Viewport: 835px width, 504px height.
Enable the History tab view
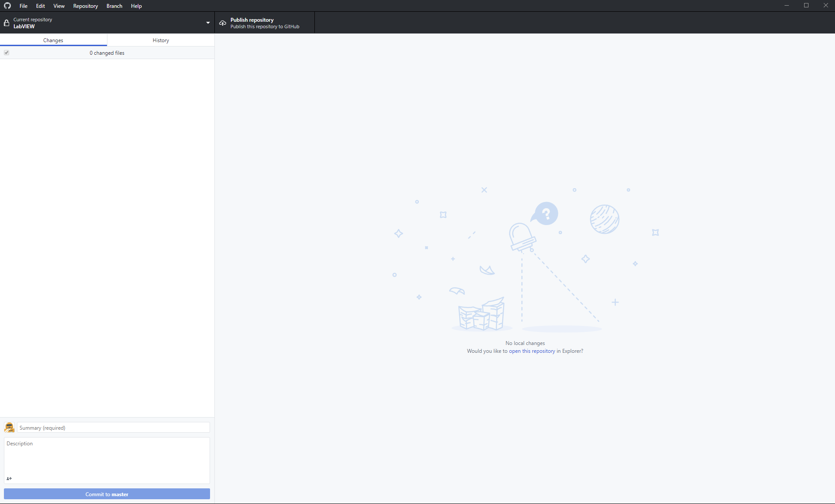click(x=160, y=40)
